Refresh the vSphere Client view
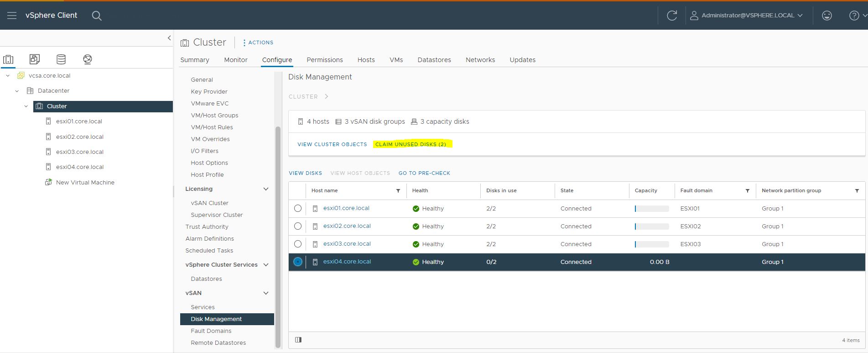 tap(672, 16)
